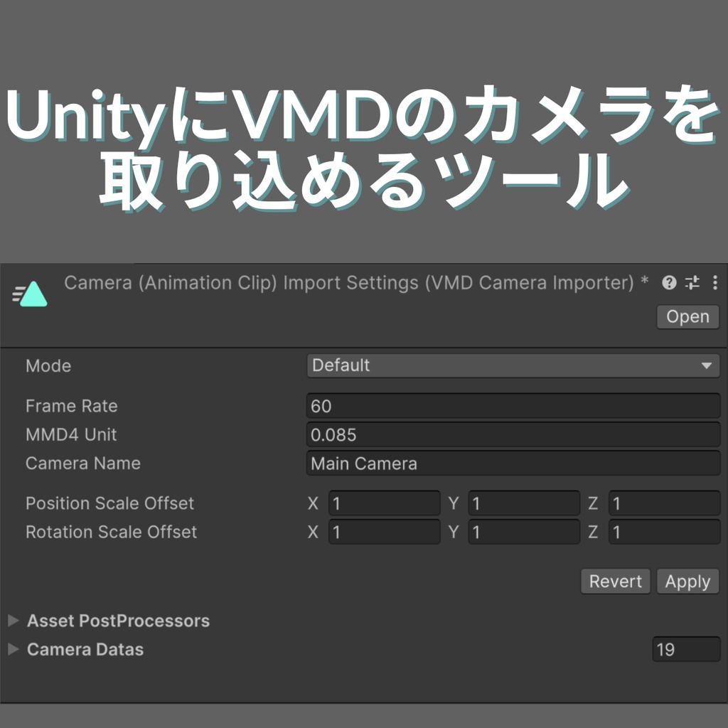Image resolution: width=728 pixels, height=728 pixels.
Task: Apply the import settings changes
Action: pos(687,581)
